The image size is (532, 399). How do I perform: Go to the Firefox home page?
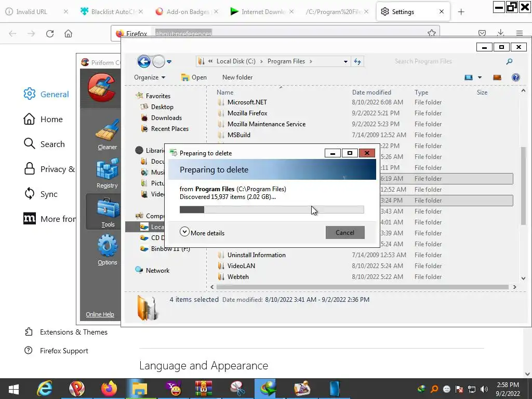[68, 33]
